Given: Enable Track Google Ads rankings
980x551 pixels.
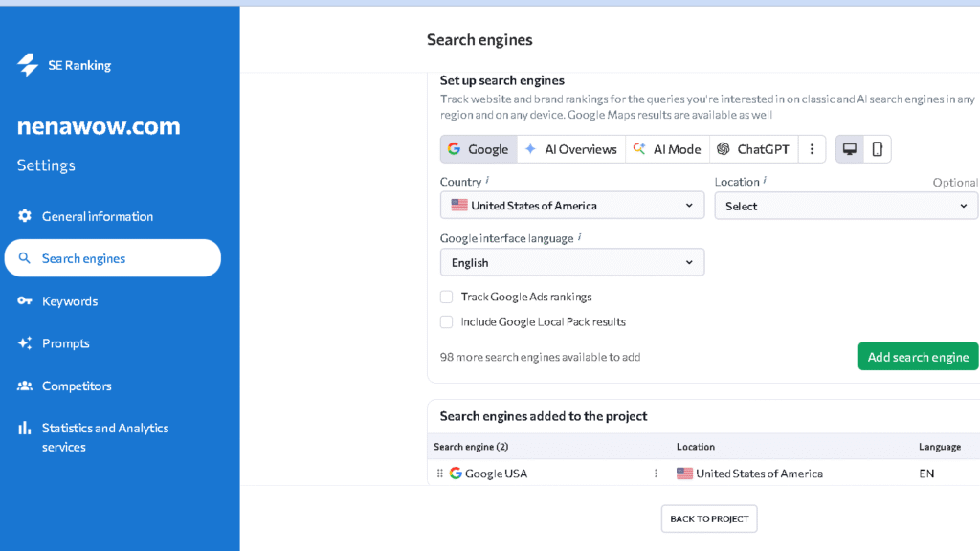Looking at the screenshot, I should (446, 297).
